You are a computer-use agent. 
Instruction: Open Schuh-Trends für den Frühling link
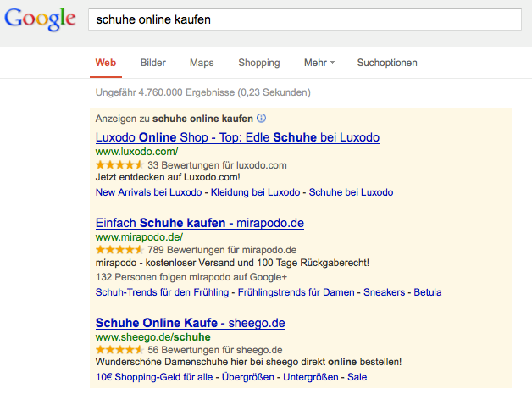coord(162,292)
